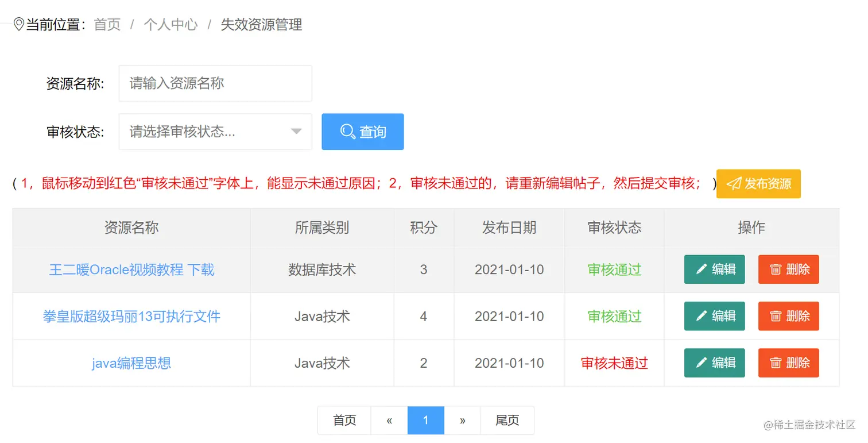Open the 审核状态 dropdown
868x443 pixels.
215,132
